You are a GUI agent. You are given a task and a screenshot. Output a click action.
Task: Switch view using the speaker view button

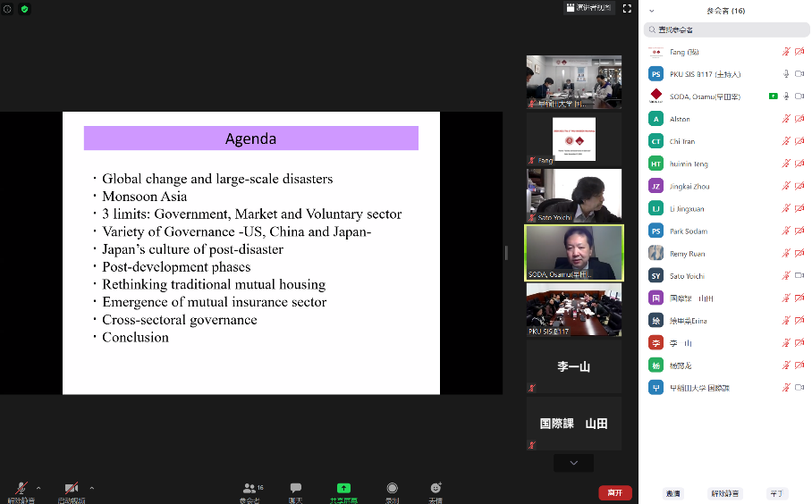(588, 8)
